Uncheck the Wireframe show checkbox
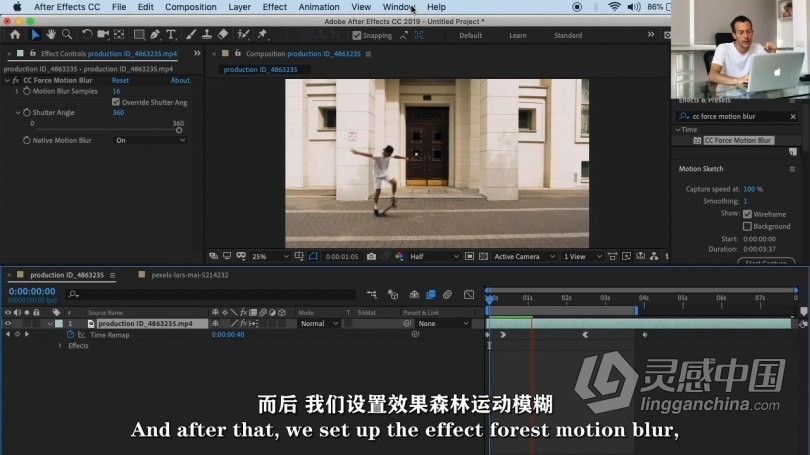Screen dimensions: 810x455 coord(747,214)
